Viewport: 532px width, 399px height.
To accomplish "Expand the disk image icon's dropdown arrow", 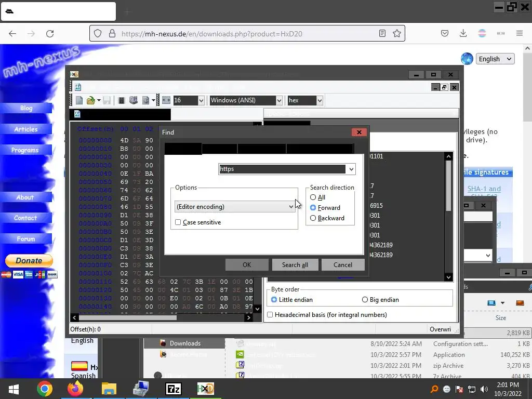I will coord(153,100).
